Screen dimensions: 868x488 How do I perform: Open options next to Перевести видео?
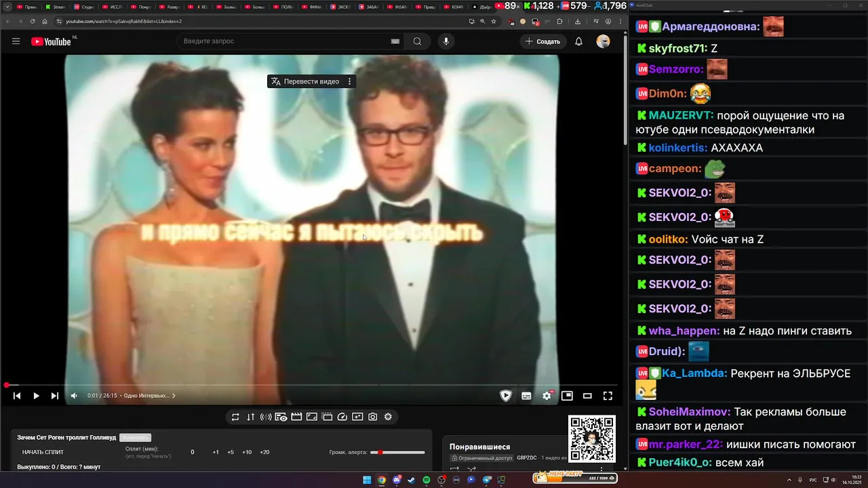pyautogui.click(x=350, y=81)
